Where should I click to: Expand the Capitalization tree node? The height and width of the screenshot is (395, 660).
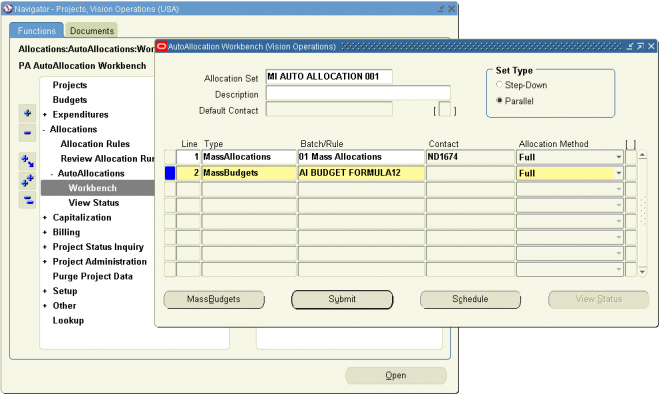[45, 218]
